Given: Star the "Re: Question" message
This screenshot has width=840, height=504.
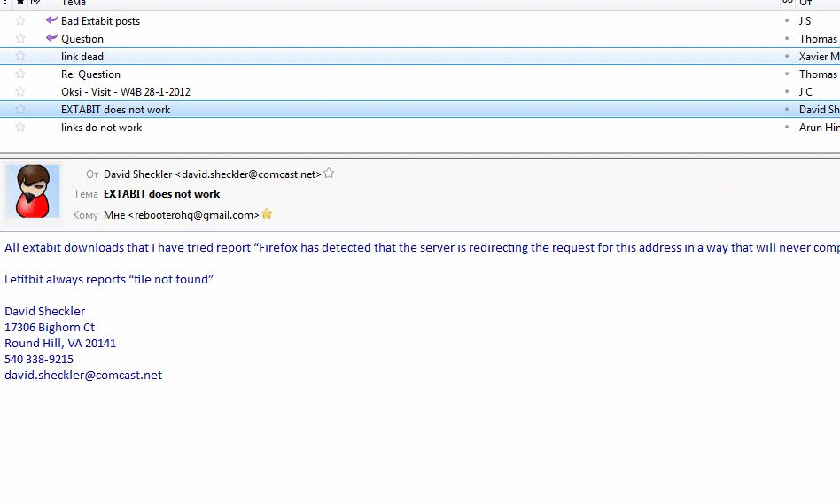Looking at the screenshot, I should click(x=20, y=74).
